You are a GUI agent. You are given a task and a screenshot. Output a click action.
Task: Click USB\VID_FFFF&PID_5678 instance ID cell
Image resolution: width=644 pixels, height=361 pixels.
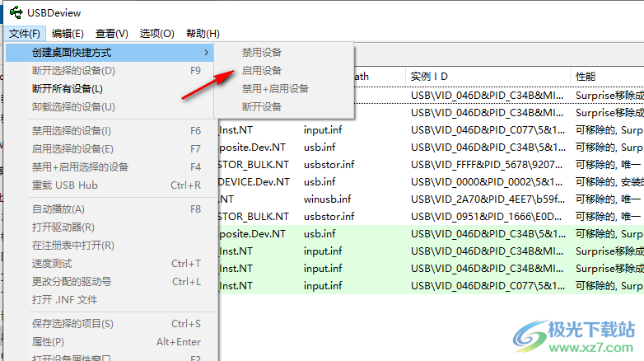(488, 165)
